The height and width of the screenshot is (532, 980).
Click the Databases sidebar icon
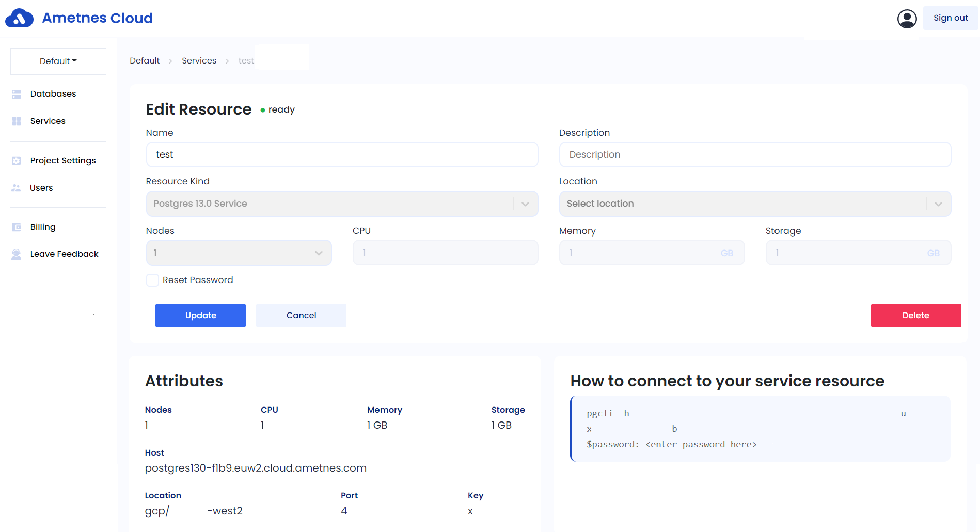click(x=17, y=94)
